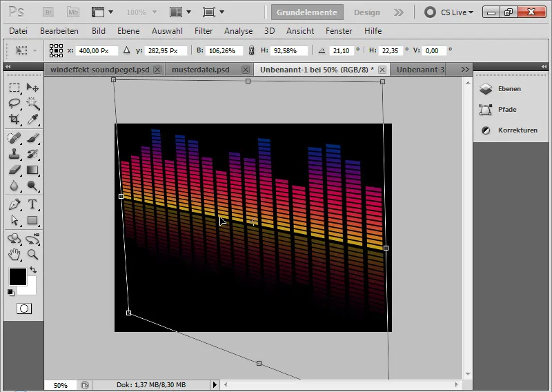Select the Healing Brush tool
Image resolution: width=552 pixels, height=392 pixels.
pos(14,138)
